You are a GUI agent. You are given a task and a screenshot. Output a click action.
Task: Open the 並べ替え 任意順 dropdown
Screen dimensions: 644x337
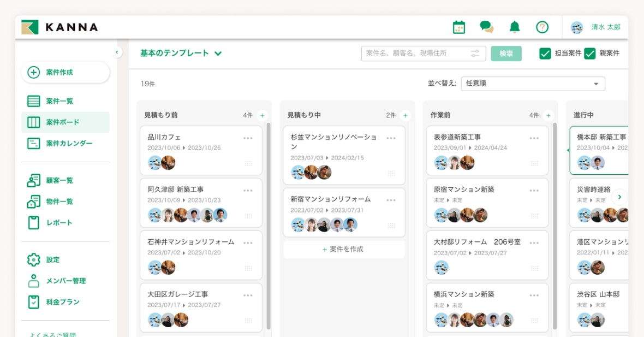[533, 84]
